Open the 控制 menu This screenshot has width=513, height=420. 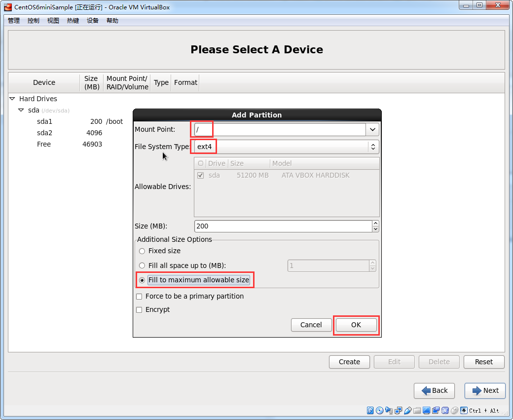tap(34, 21)
